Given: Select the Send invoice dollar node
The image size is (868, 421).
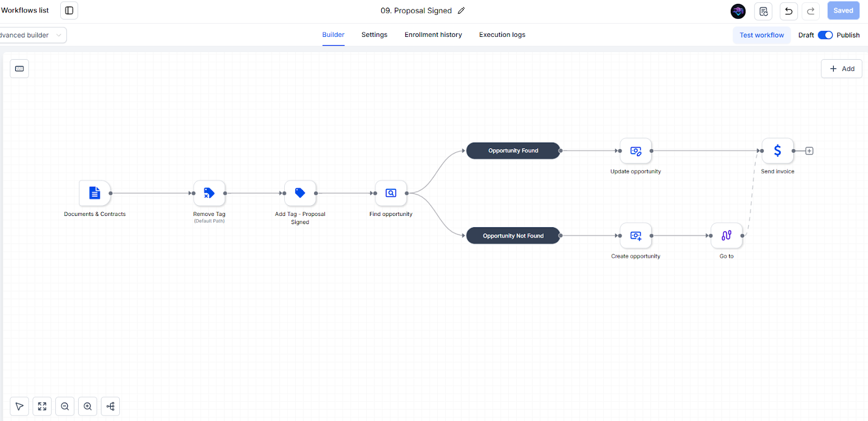Looking at the screenshot, I should click(x=777, y=151).
